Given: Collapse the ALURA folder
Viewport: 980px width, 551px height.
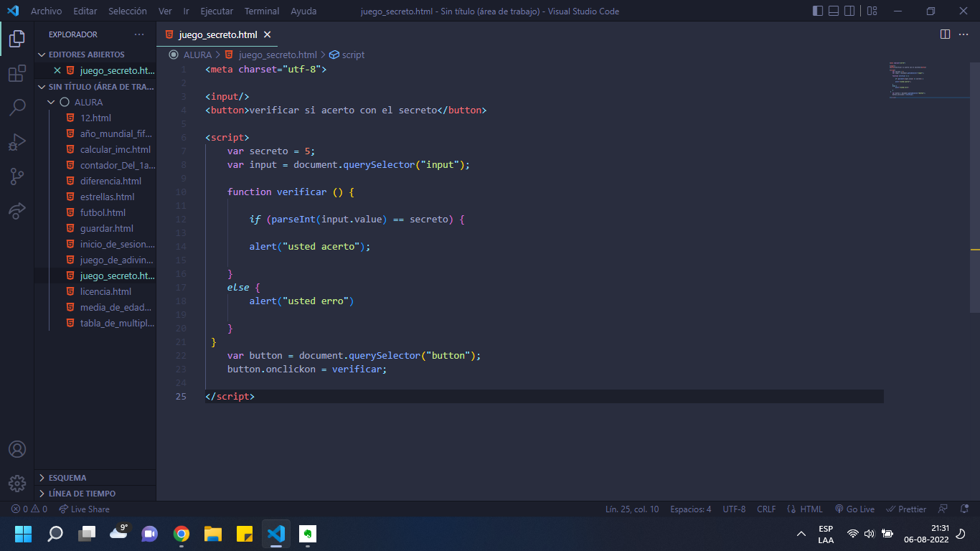Looking at the screenshot, I should 95,102.
